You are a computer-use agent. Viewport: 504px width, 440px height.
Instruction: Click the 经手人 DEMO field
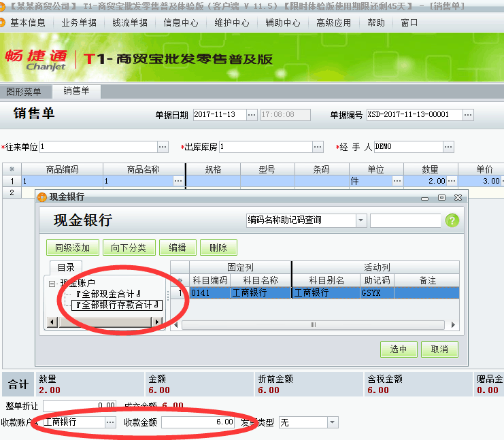pyautogui.click(x=408, y=147)
